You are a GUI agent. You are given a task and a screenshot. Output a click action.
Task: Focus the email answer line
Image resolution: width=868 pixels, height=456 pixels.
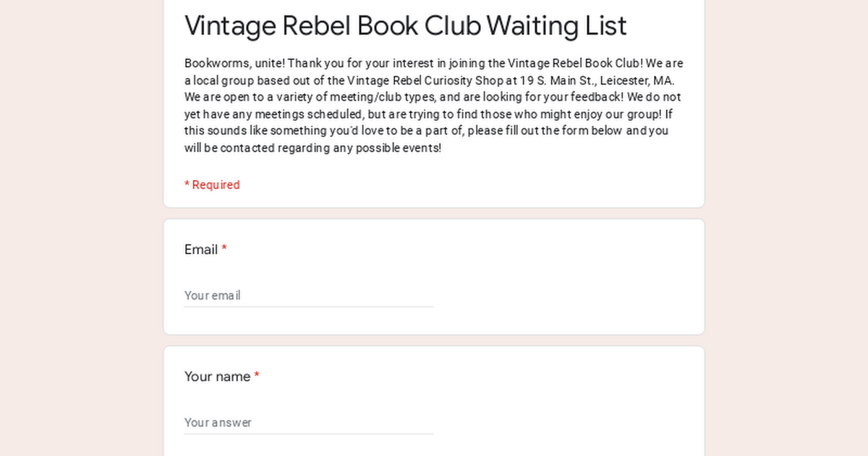click(x=309, y=297)
